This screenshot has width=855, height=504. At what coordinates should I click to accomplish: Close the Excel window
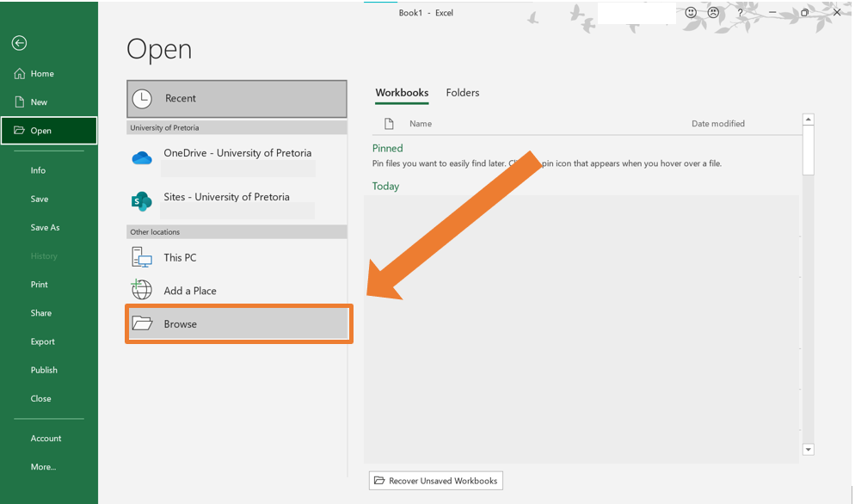click(837, 13)
